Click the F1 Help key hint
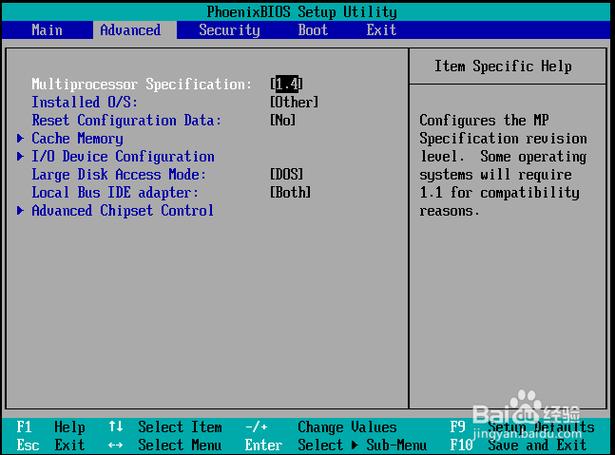Screen dimensions: 615x455 click(x=51, y=427)
